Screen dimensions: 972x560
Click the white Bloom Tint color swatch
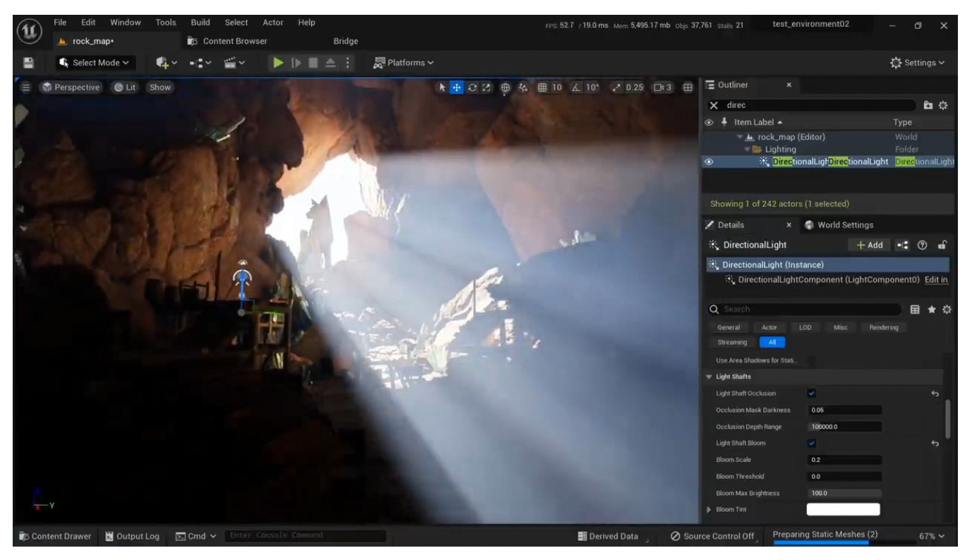843,509
